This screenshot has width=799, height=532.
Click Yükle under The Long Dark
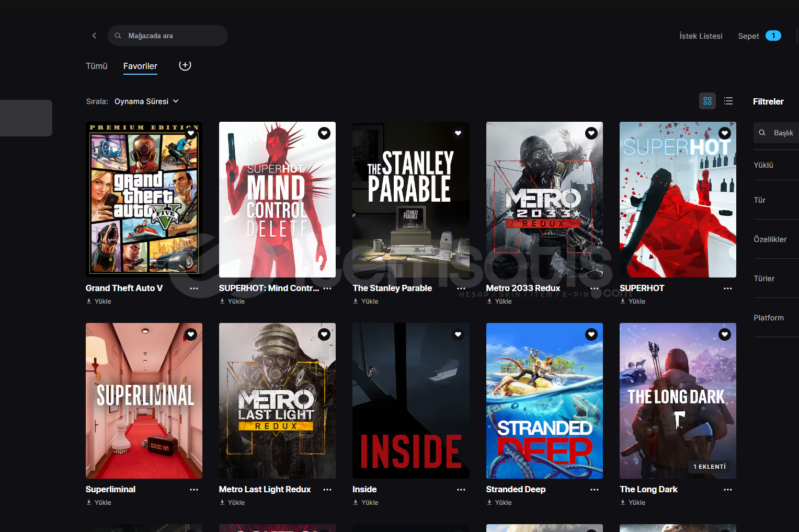click(x=633, y=503)
